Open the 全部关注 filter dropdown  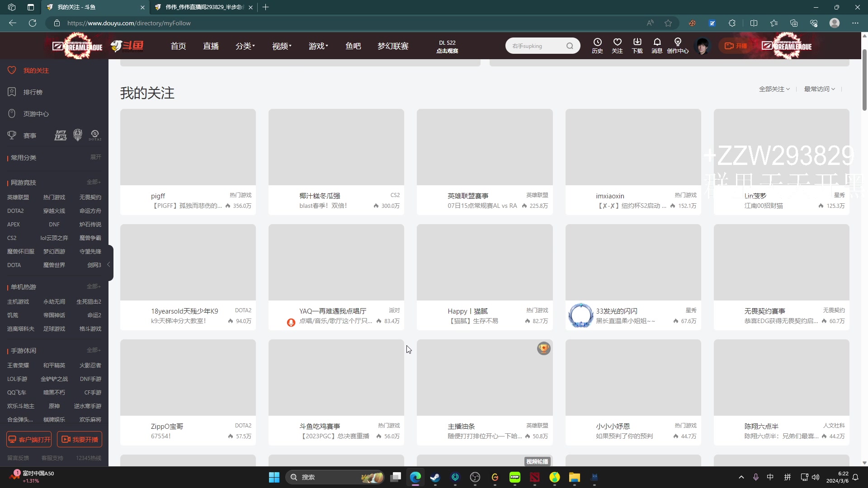pyautogui.click(x=774, y=89)
